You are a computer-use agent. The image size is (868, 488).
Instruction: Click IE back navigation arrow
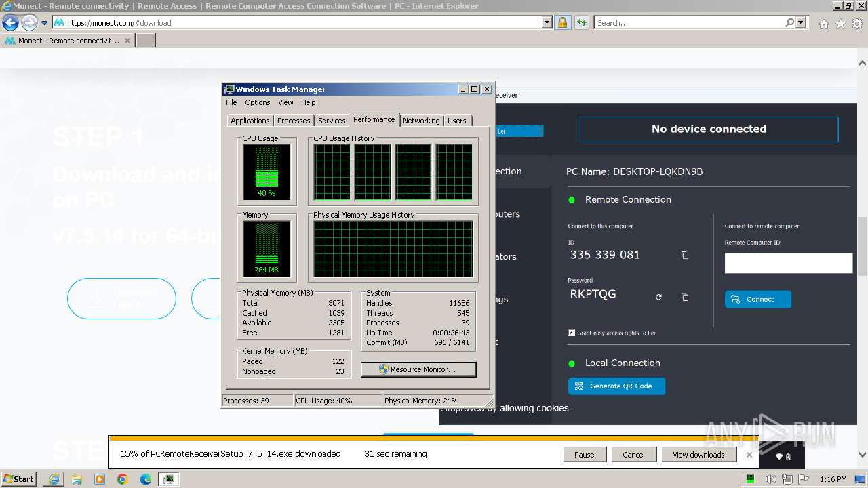tap(10, 22)
